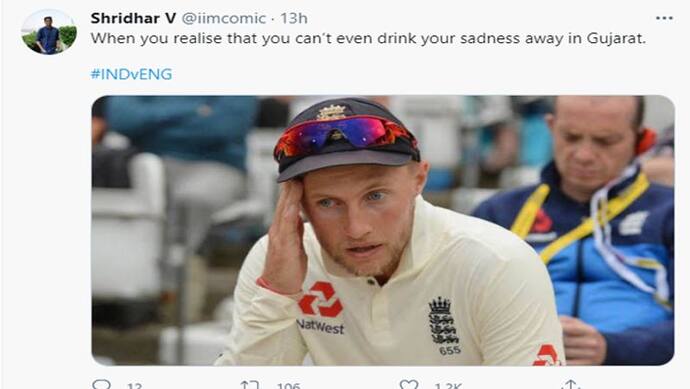Open the @iimcomic handle link
The height and width of the screenshot is (389, 690).
pos(224,18)
